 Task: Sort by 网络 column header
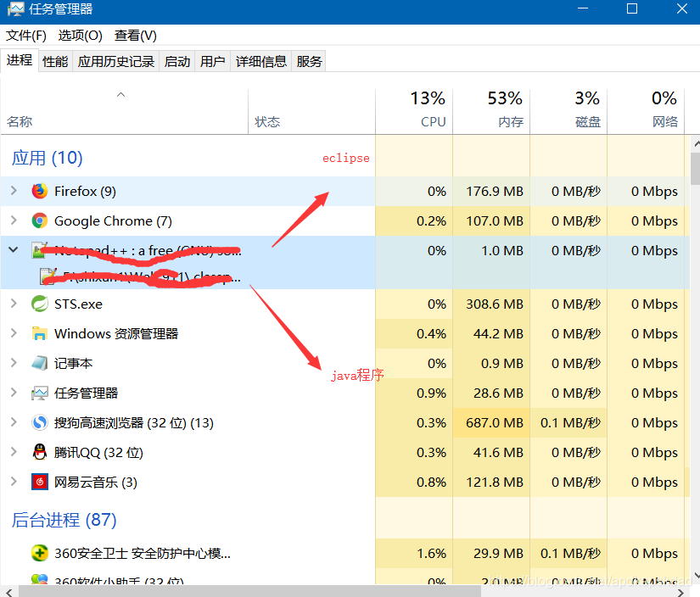pyautogui.click(x=646, y=112)
